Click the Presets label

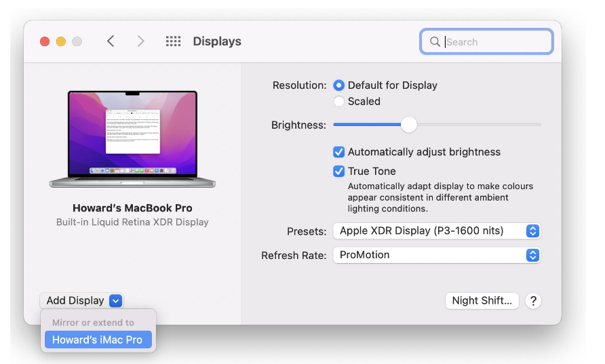click(x=307, y=231)
